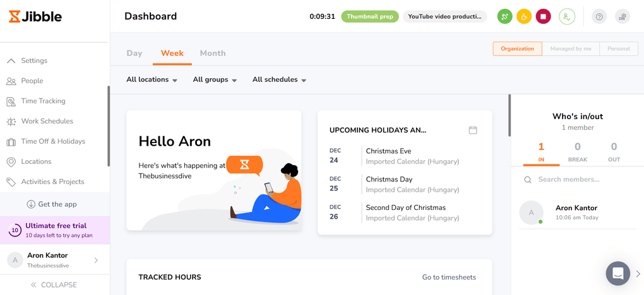Show the IN members tab
This screenshot has width=644, height=295.
click(x=541, y=152)
